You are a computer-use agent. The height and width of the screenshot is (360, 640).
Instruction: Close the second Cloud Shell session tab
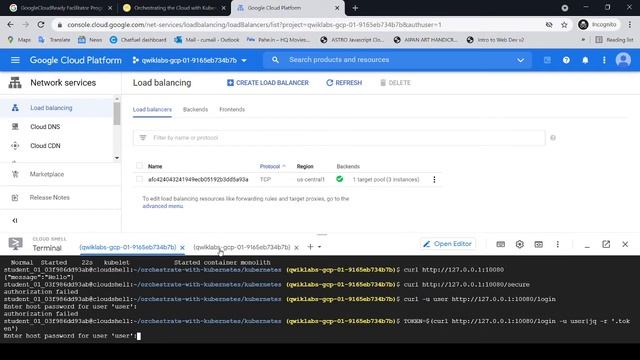(x=297, y=247)
